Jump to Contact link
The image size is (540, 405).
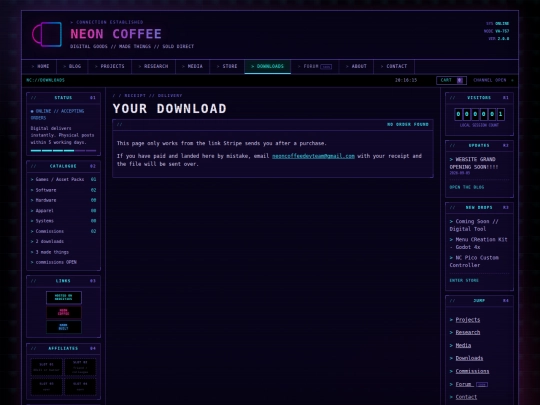[x=466, y=397]
